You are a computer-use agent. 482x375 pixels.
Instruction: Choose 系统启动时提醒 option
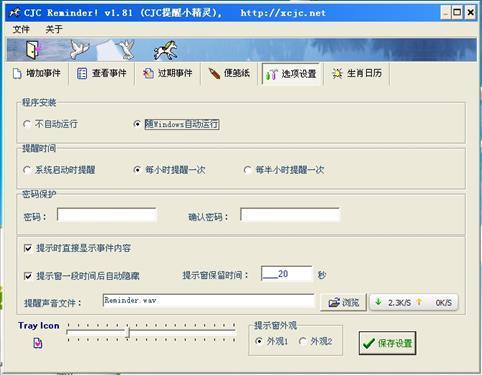pyautogui.click(x=59, y=170)
